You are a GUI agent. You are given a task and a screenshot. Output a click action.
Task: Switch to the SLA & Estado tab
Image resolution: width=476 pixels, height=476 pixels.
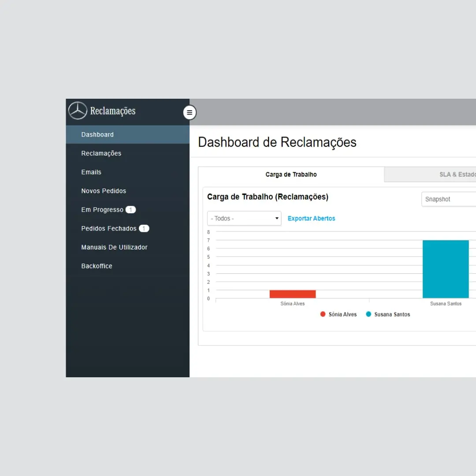pyautogui.click(x=457, y=175)
